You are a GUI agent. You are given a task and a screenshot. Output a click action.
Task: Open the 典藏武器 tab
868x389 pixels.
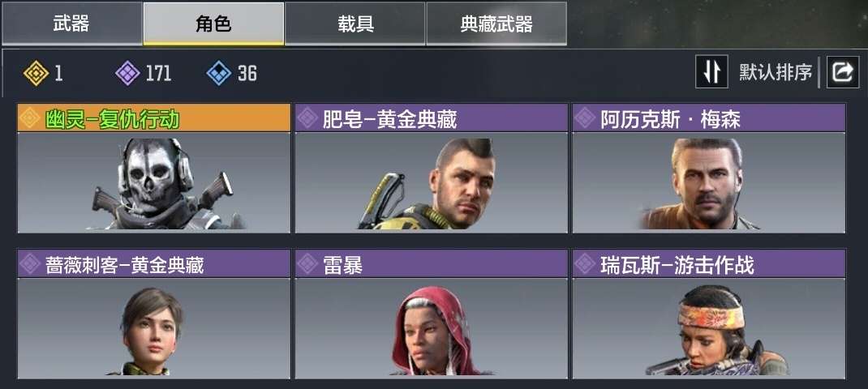click(x=496, y=24)
